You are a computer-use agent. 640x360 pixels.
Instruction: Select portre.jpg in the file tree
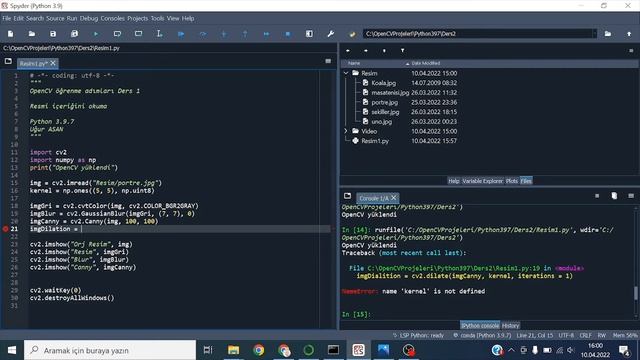[384, 102]
